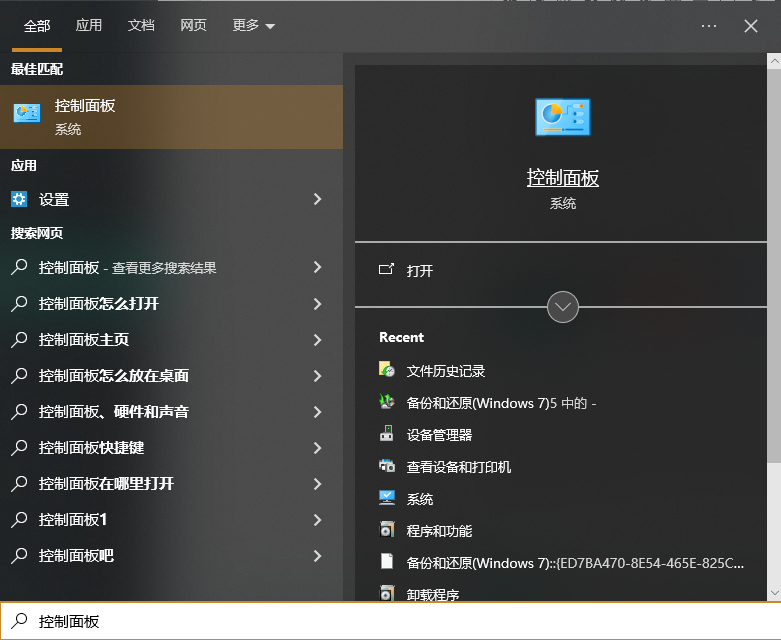781x640 pixels.
Task: Expand arrow for 控制面板在哪里打开
Action: 317,483
